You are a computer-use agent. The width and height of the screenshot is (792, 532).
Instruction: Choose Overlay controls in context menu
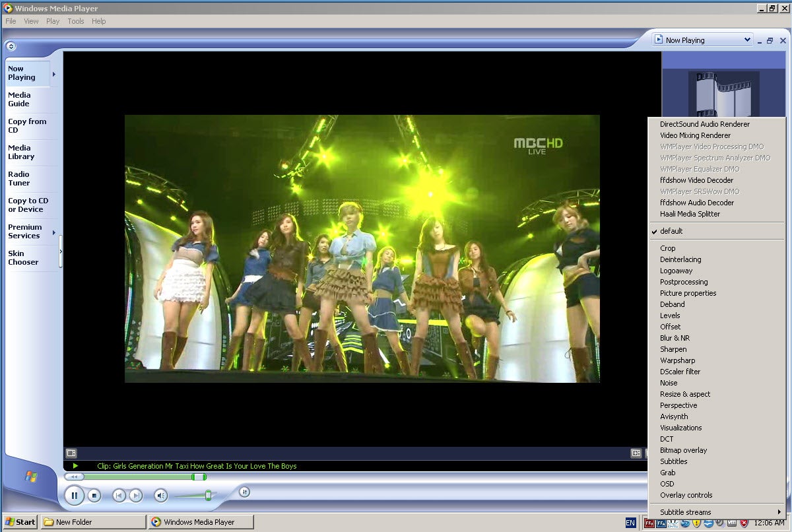[x=717, y=495]
